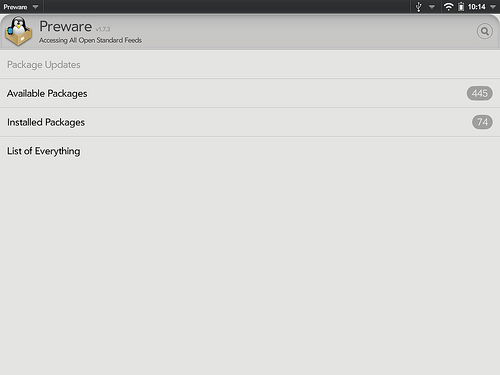Open Package Updates
500x375 pixels.
[250, 64]
